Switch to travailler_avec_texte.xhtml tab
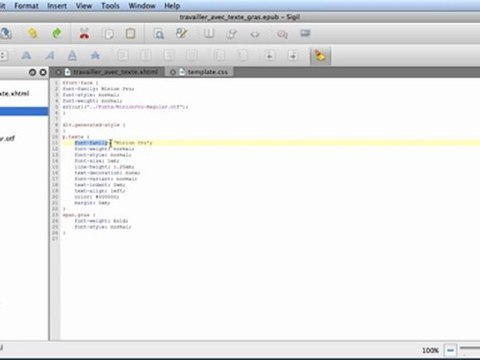 (115, 72)
